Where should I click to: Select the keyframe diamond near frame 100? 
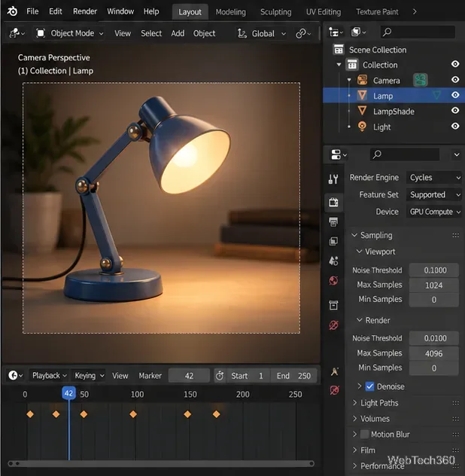(133, 414)
